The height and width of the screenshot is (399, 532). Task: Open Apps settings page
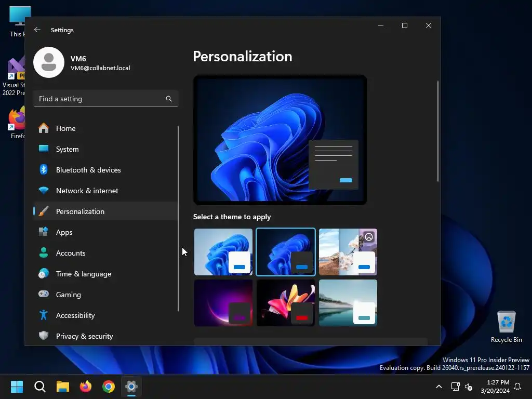click(105, 232)
